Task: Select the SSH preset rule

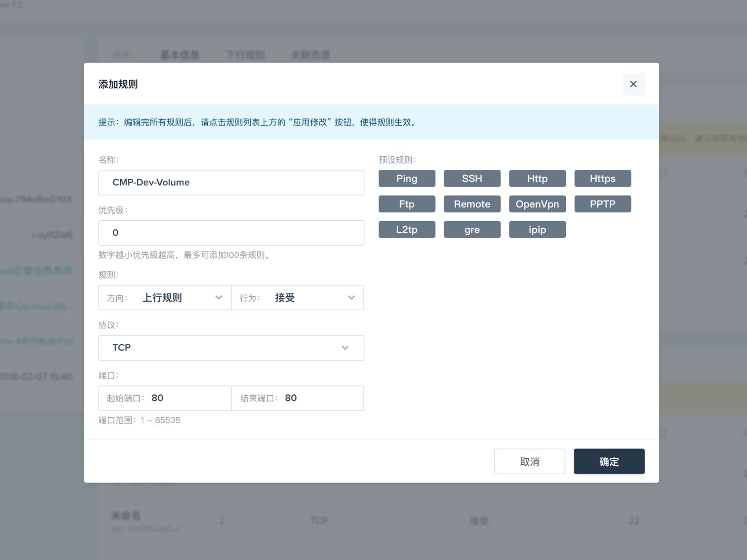Action: [x=472, y=178]
